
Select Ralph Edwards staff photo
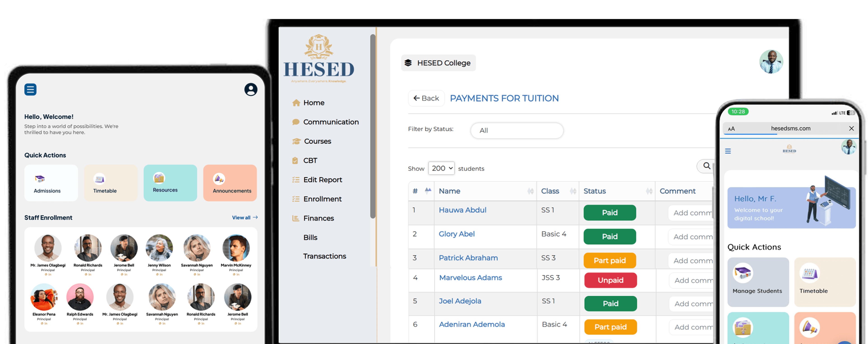coord(80,297)
